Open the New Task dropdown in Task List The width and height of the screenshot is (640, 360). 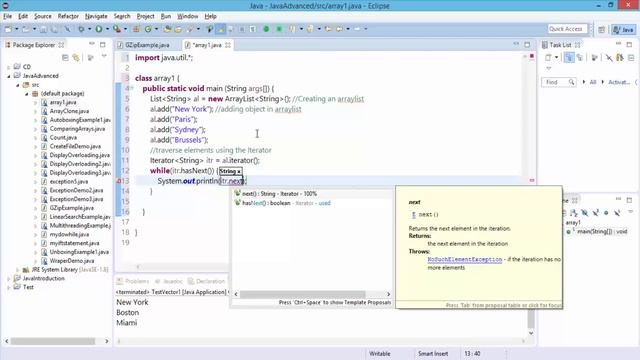point(556,58)
